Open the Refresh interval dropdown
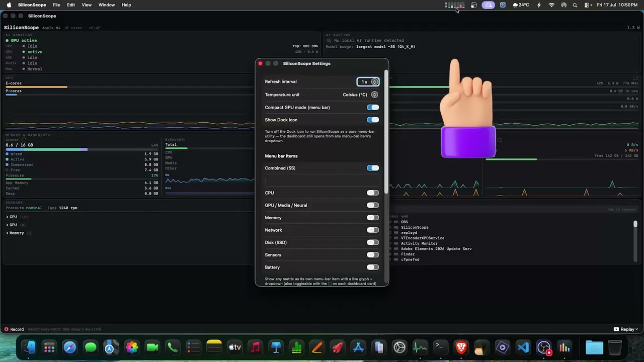This screenshot has width=644, height=362. (x=368, y=81)
